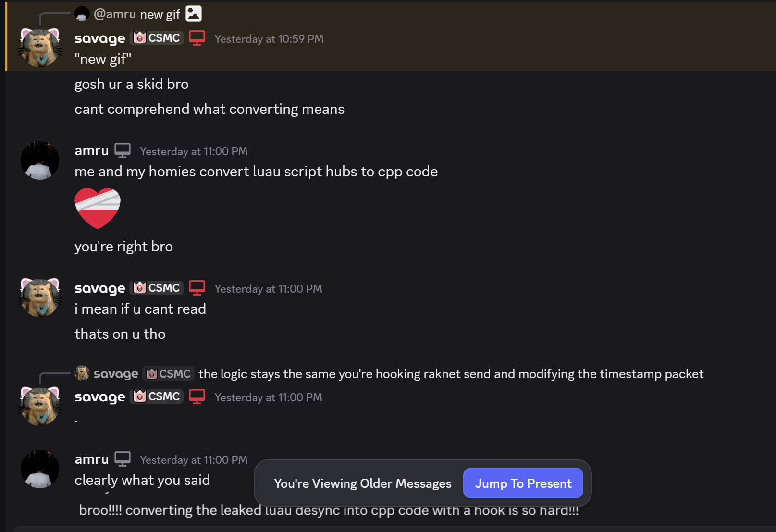Image resolution: width=776 pixels, height=532 pixels.
Task: Click the CSMC tag above "i mean if u cant read"
Action: (x=157, y=288)
